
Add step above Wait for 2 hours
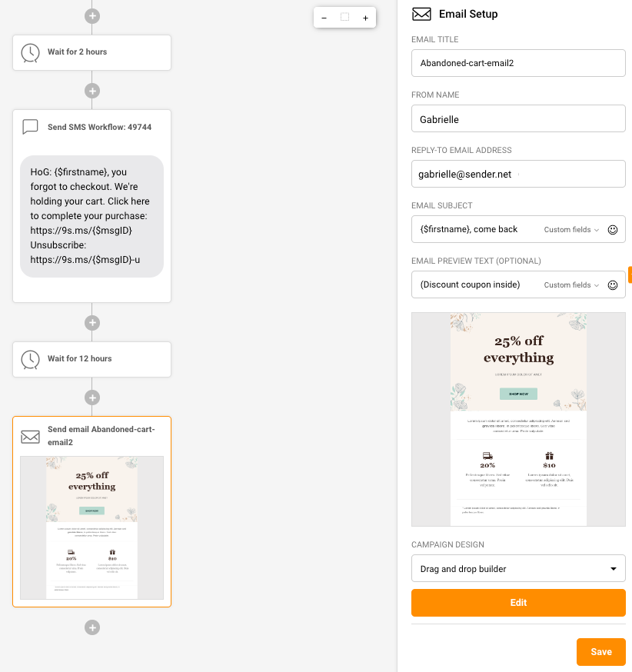coord(92,16)
